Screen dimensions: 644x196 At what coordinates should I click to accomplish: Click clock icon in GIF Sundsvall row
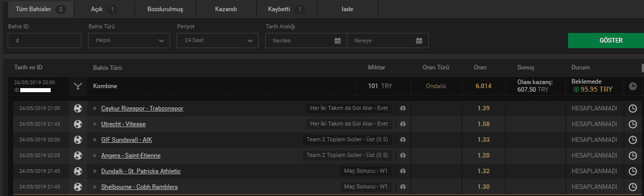click(633, 140)
